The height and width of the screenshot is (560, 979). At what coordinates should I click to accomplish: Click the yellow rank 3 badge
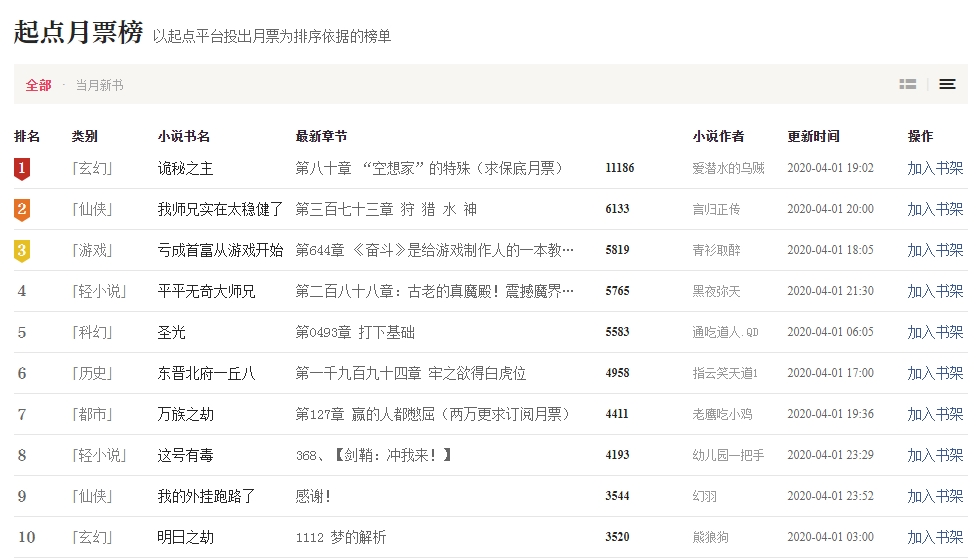(x=22, y=250)
